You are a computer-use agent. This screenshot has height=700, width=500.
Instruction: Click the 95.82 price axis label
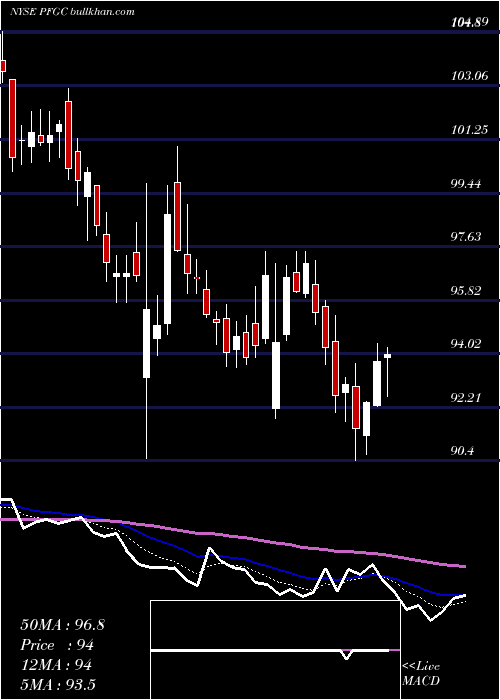(467, 291)
